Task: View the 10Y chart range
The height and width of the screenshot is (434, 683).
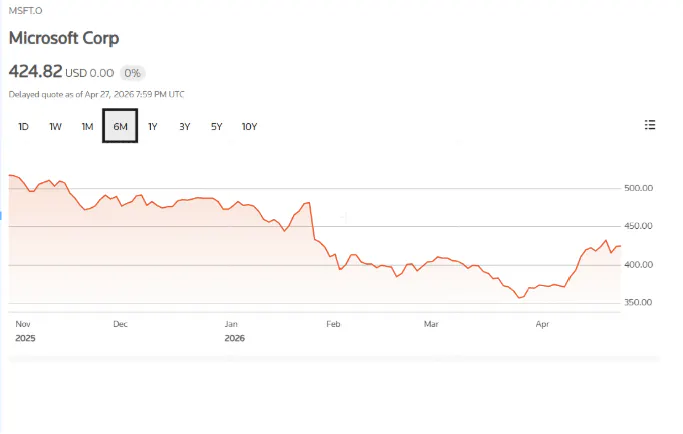Action: click(249, 127)
